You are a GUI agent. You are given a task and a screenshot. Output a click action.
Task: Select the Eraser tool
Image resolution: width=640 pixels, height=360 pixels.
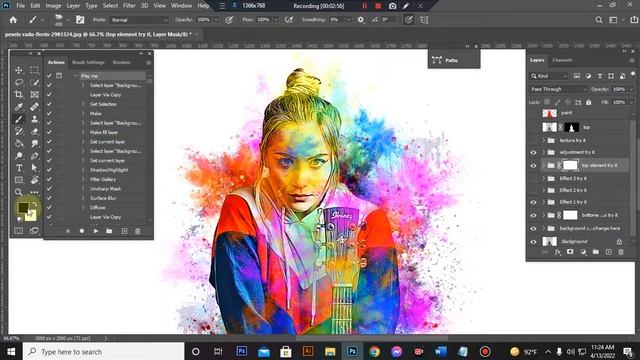34,131
